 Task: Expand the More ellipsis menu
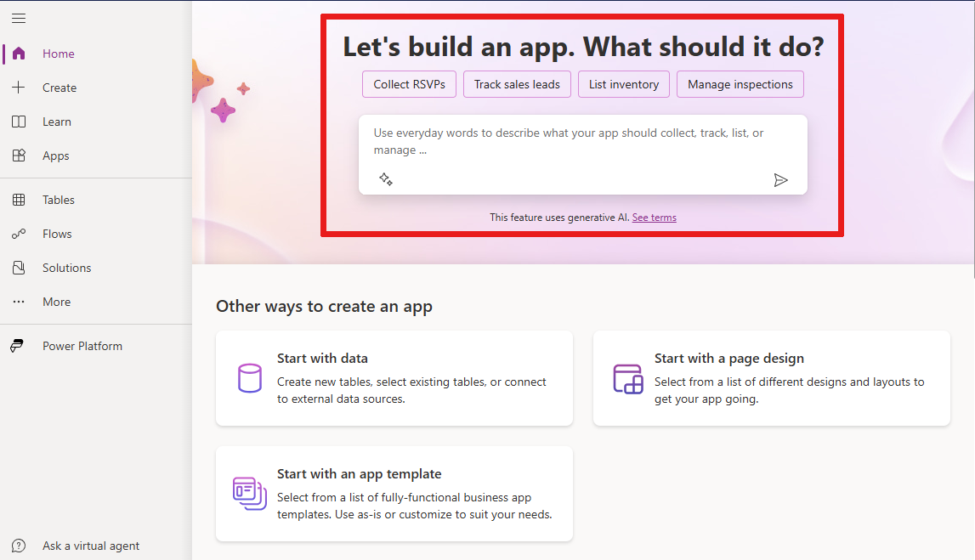point(19,302)
